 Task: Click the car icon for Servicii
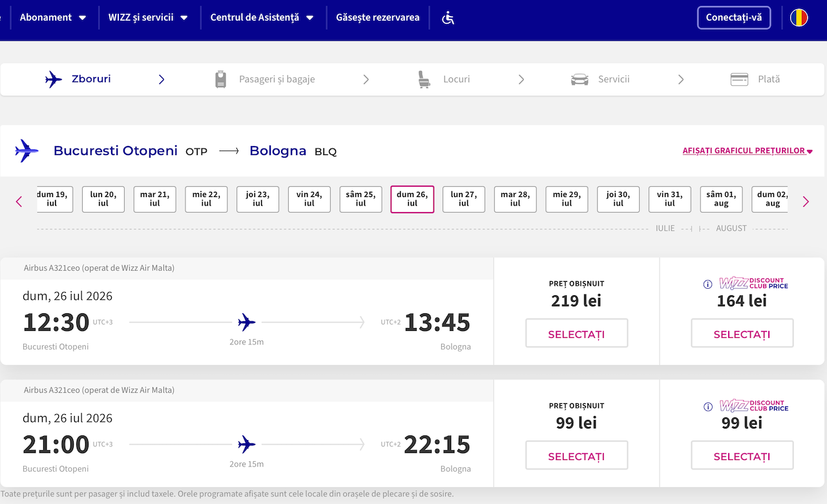point(580,79)
